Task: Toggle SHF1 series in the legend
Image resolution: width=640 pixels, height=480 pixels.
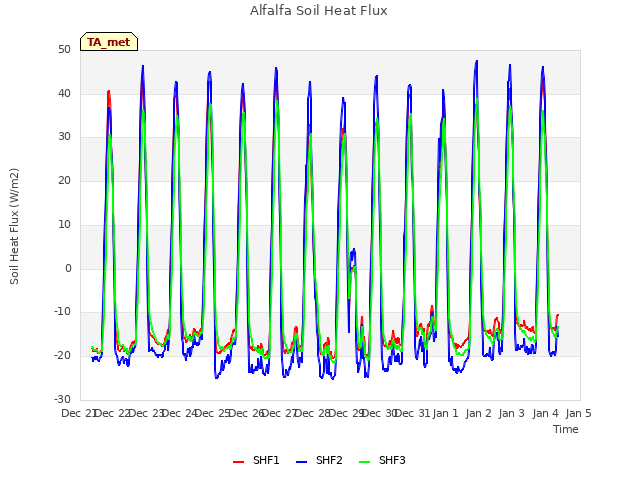Action: [256, 460]
